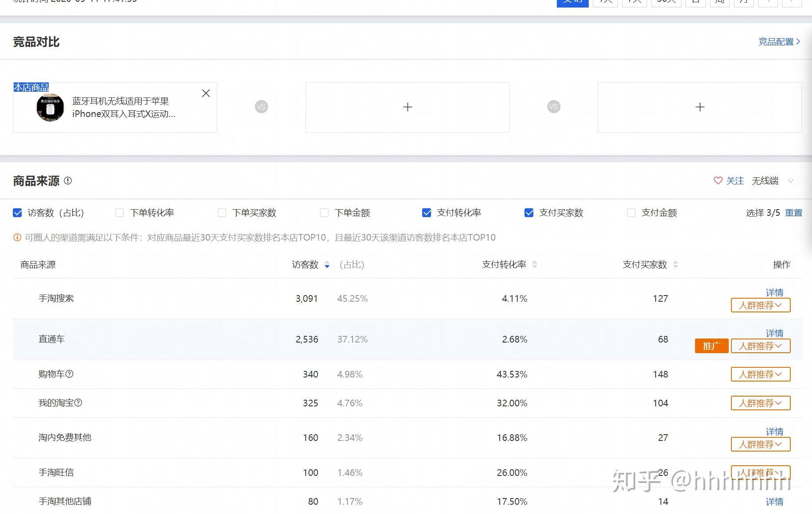Expand 人群推荐 dropdown for 购物车
Screen dimensions: 812x514
click(760, 374)
